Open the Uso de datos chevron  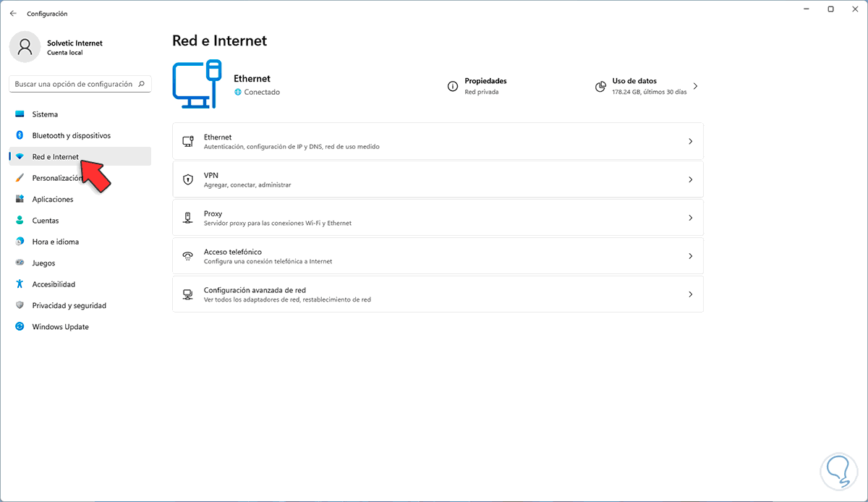coord(695,86)
